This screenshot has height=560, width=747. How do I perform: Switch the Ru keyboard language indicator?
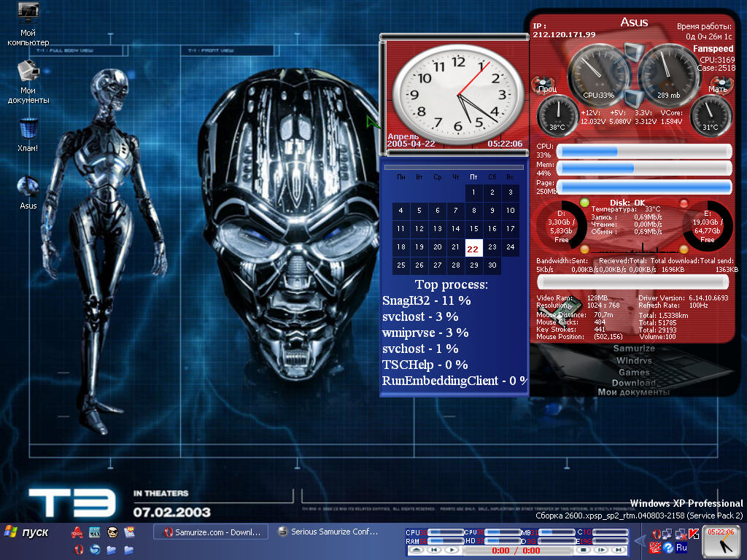[681, 548]
